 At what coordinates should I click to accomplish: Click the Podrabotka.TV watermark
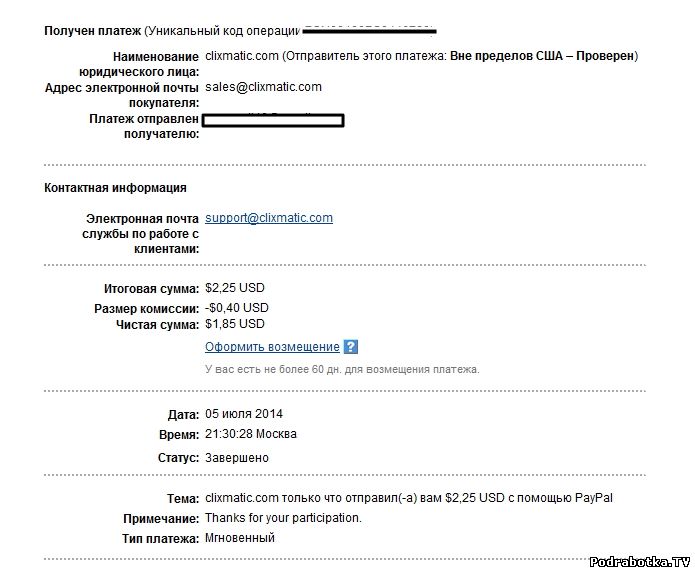click(x=640, y=562)
